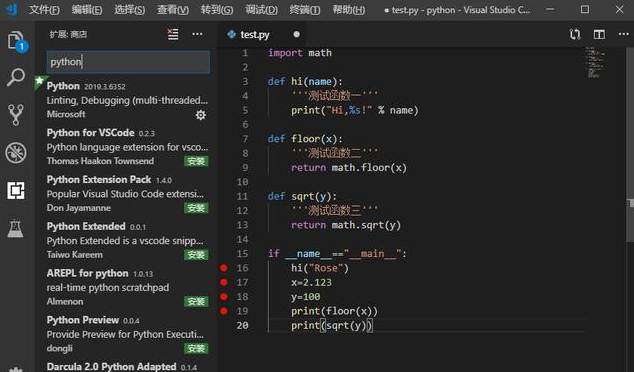The image size is (634, 372).
Task: Click 'return math.sqrt(y)' line
Action: point(346,225)
